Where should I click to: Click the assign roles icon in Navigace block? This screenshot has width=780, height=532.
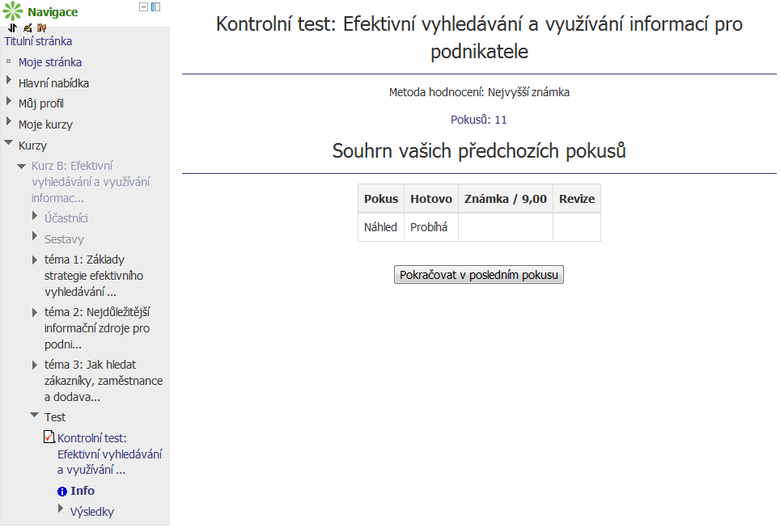coord(42,27)
